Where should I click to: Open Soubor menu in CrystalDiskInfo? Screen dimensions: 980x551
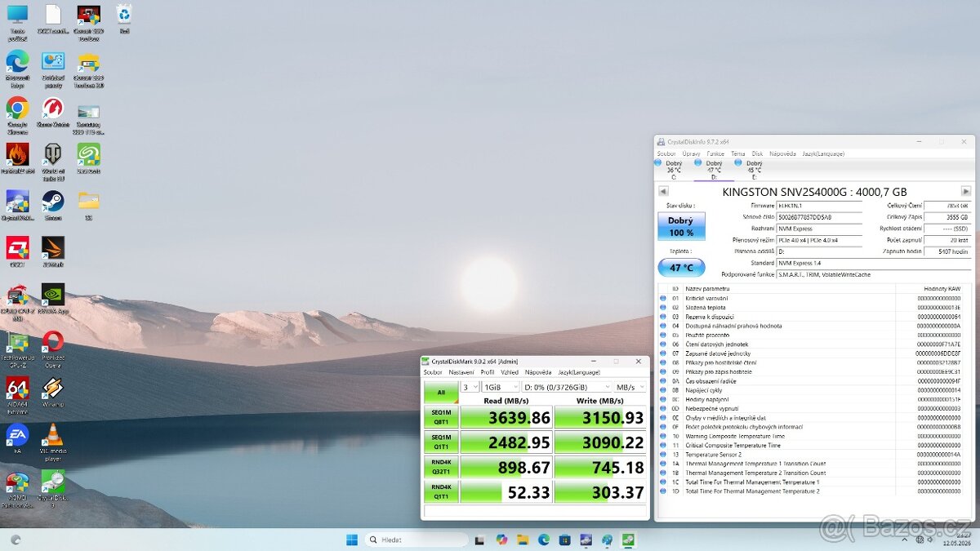pos(666,153)
